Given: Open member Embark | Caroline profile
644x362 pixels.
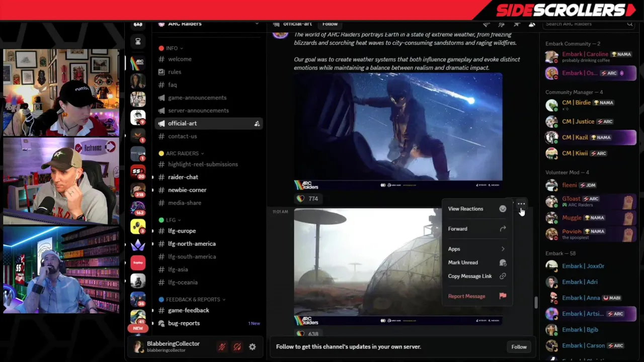Looking at the screenshot, I should pyautogui.click(x=590, y=57).
